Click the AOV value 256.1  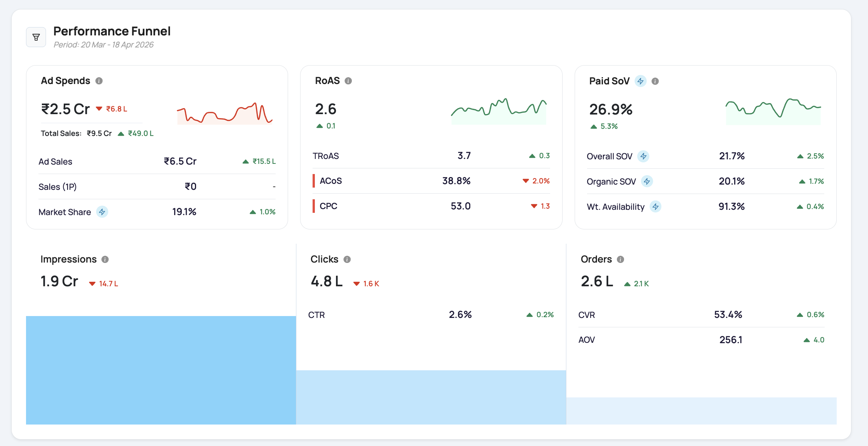731,340
